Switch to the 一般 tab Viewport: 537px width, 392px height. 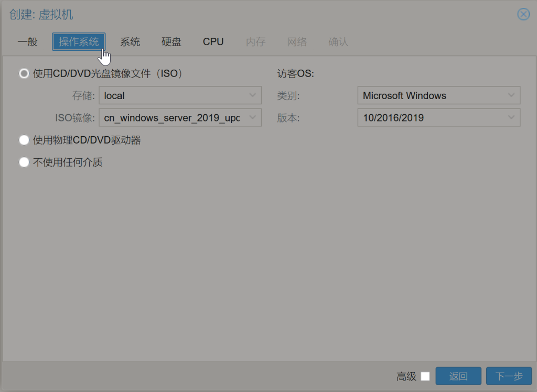point(27,42)
